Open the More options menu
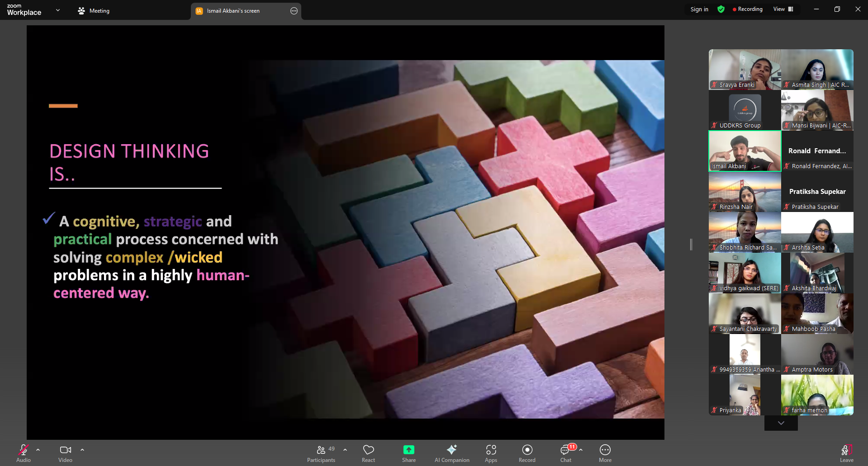868x466 pixels. [605, 453]
